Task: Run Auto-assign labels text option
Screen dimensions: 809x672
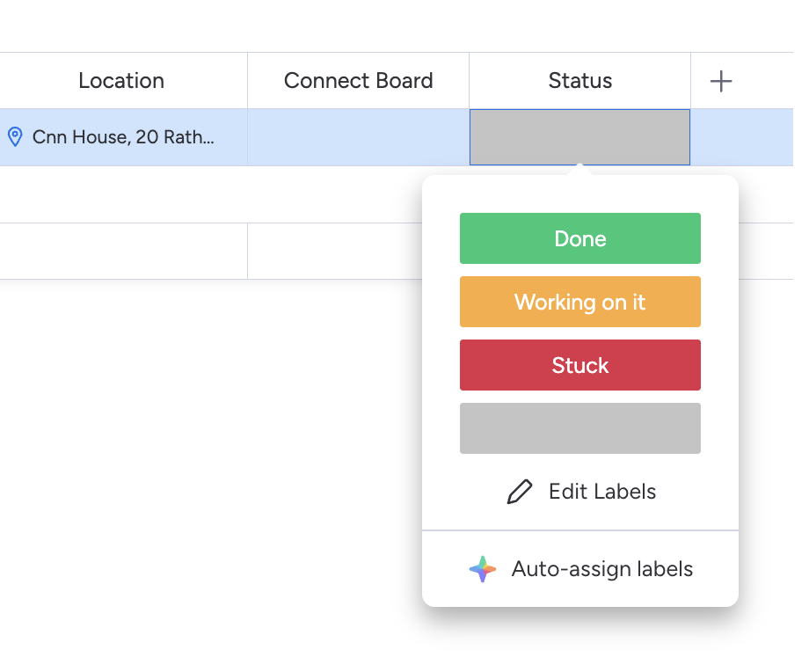Action: 601,569
